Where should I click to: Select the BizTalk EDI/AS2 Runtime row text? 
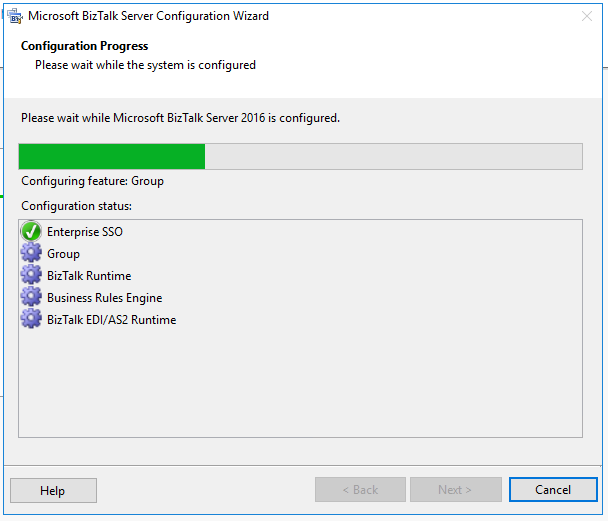(x=111, y=320)
